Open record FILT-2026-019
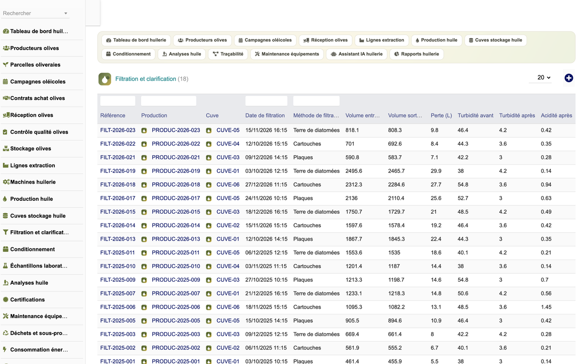 pos(118,171)
